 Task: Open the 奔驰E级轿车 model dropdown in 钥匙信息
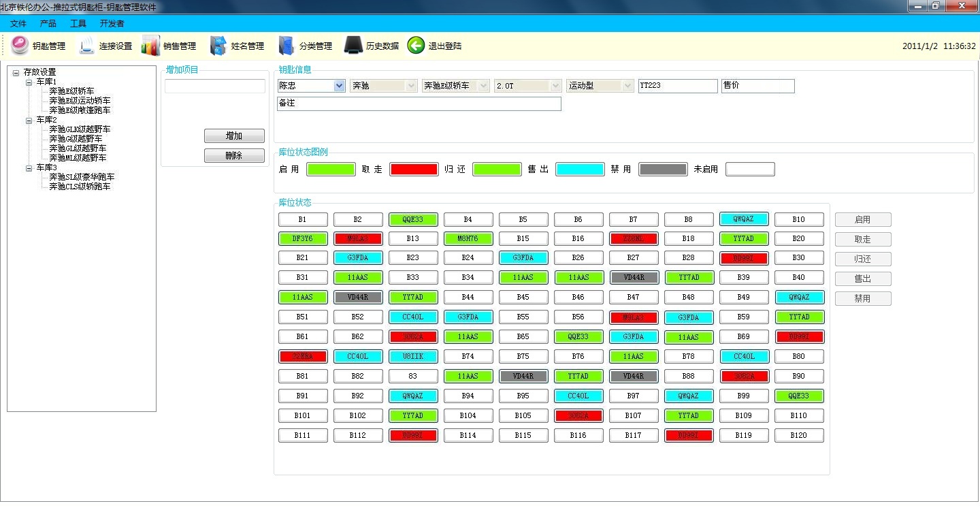point(484,86)
